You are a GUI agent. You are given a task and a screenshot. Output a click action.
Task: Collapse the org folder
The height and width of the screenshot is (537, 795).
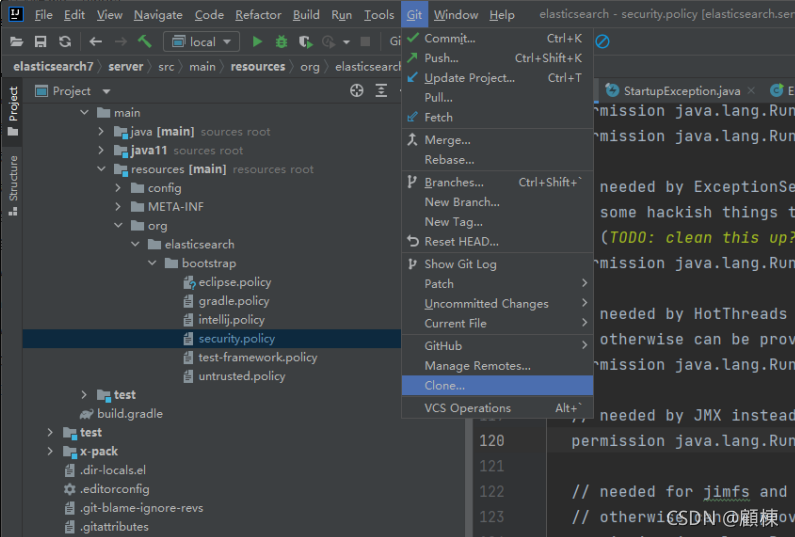click(x=119, y=225)
